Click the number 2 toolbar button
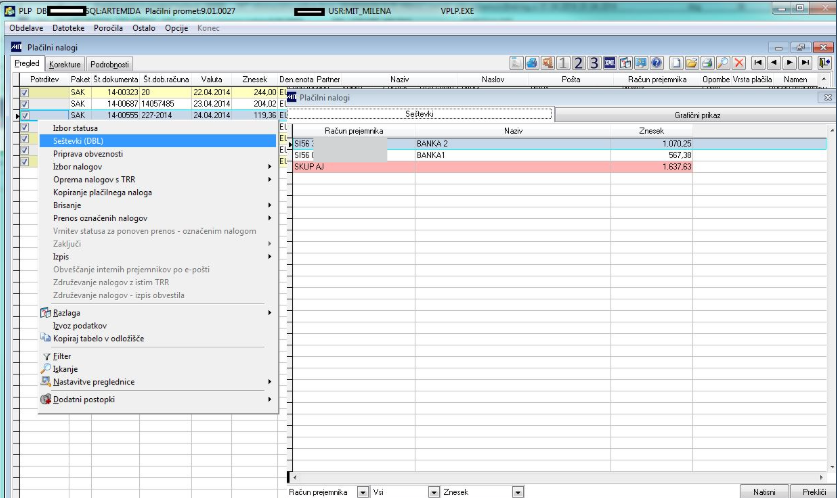Viewport: 837px width, 498px height. [x=578, y=63]
